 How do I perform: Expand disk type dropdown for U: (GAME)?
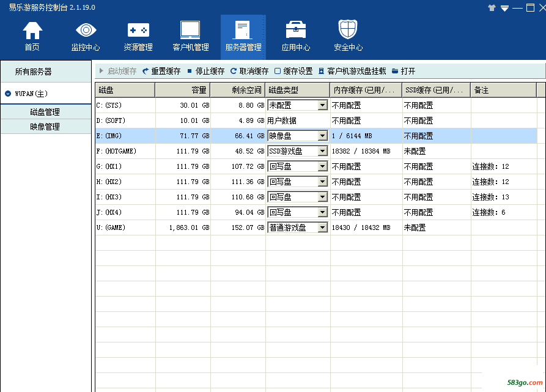coord(323,227)
